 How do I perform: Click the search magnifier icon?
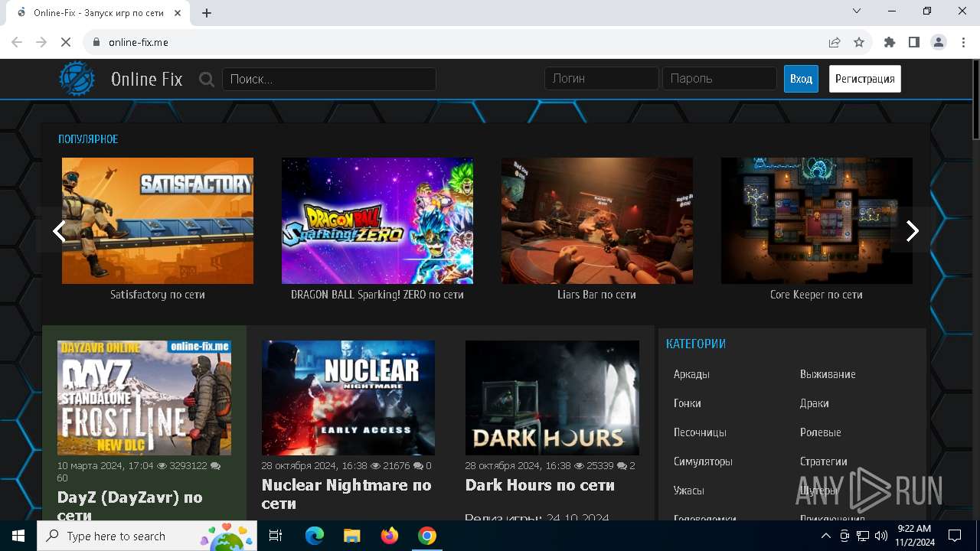pos(207,79)
